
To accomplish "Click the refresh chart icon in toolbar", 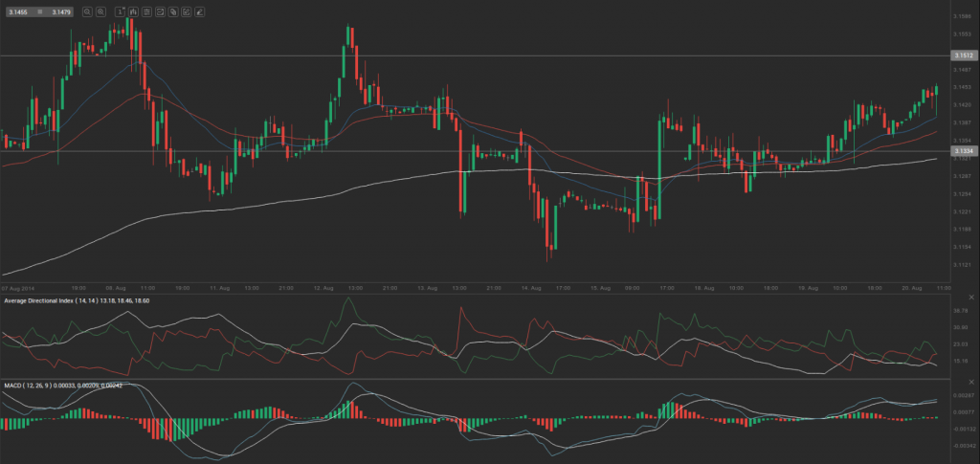I will pos(159,12).
